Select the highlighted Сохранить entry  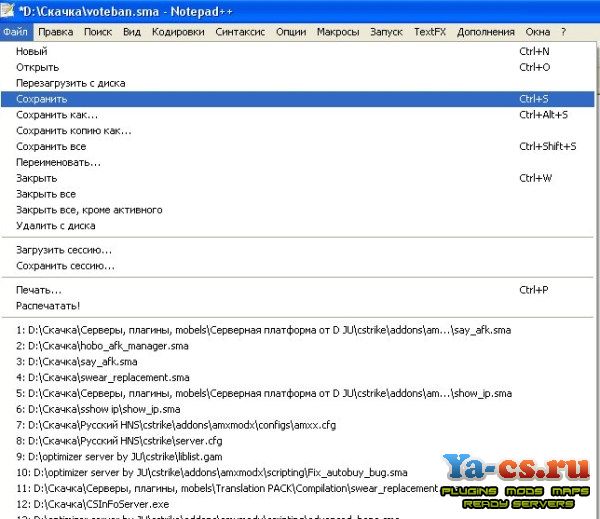click(298, 99)
